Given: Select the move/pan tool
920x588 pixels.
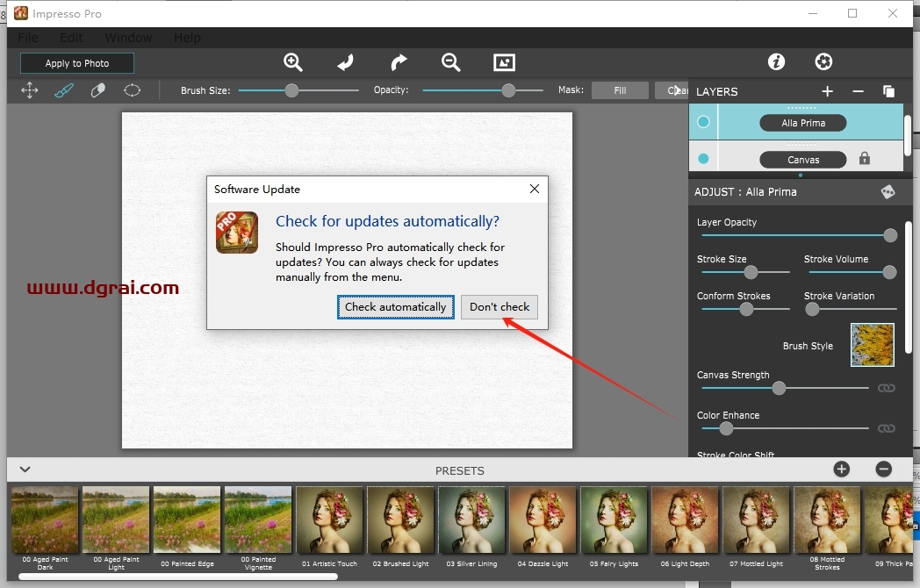Looking at the screenshot, I should pyautogui.click(x=29, y=90).
